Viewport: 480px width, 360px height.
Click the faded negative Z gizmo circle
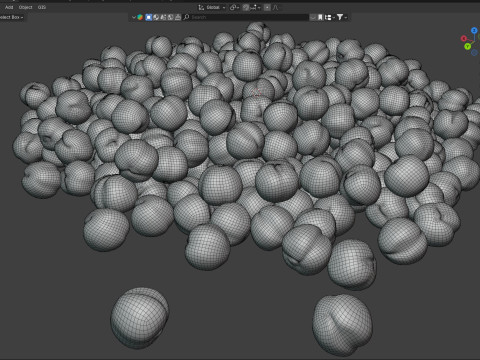pyautogui.click(x=475, y=53)
